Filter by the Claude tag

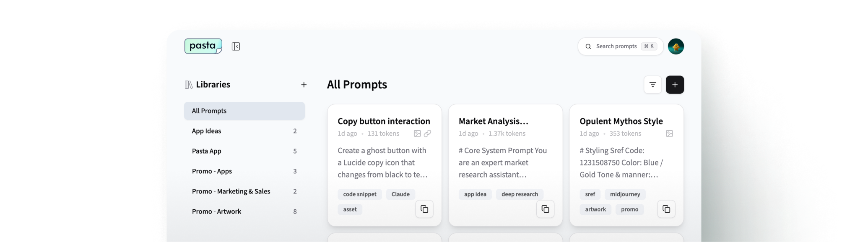point(400,194)
